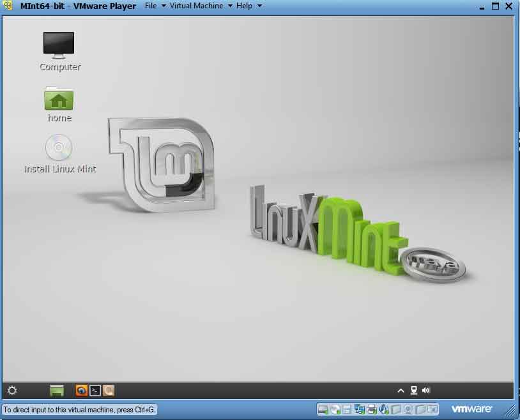Click the arrow next to Help
Image resolution: width=520 pixels, height=420 pixels.
(259, 6)
